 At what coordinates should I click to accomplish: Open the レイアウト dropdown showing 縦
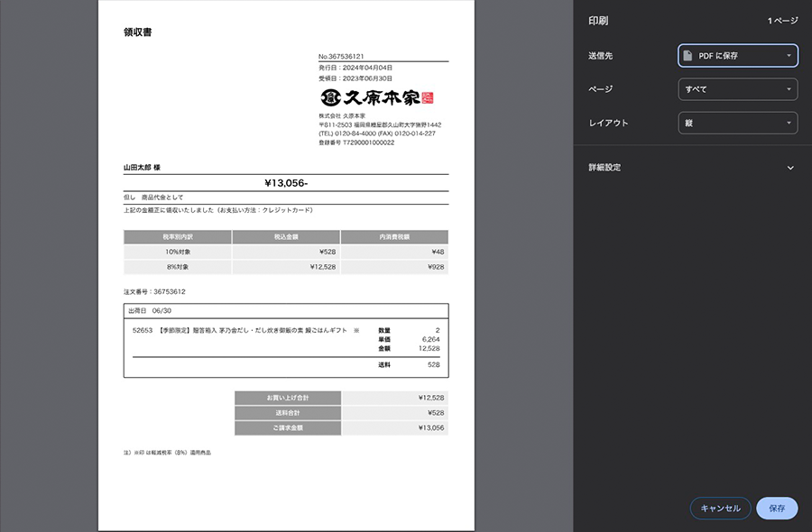[737, 123]
